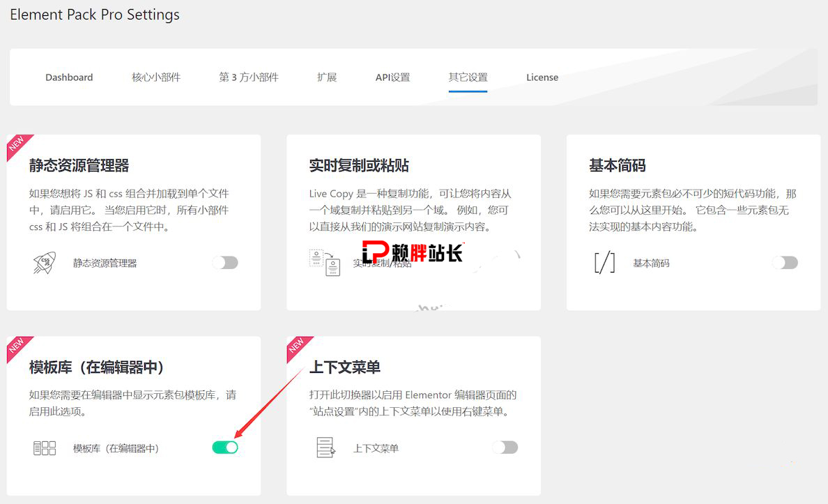Click the 基本简码 card heading
Screen dimensions: 828x504
click(x=618, y=165)
